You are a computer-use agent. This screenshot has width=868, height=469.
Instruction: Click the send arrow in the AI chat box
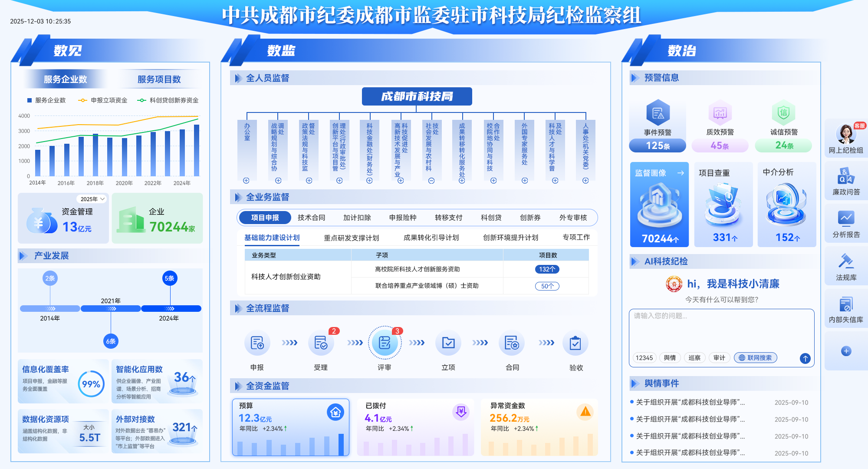(805, 358)
